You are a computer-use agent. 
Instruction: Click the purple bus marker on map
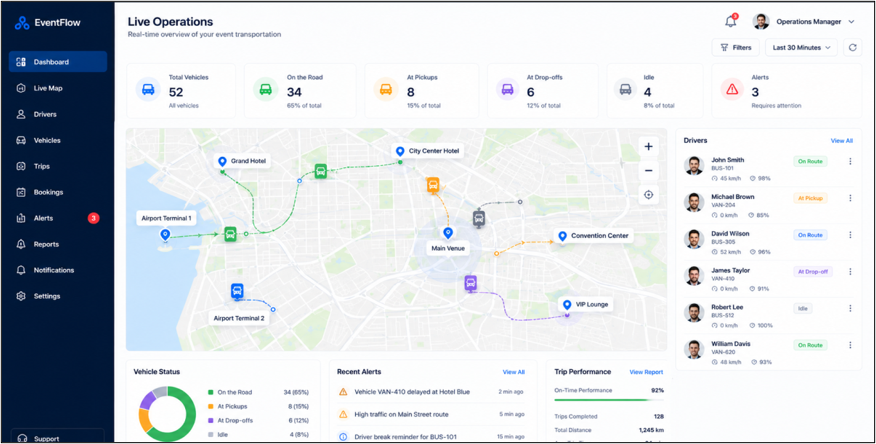click(x=470, y=283)
